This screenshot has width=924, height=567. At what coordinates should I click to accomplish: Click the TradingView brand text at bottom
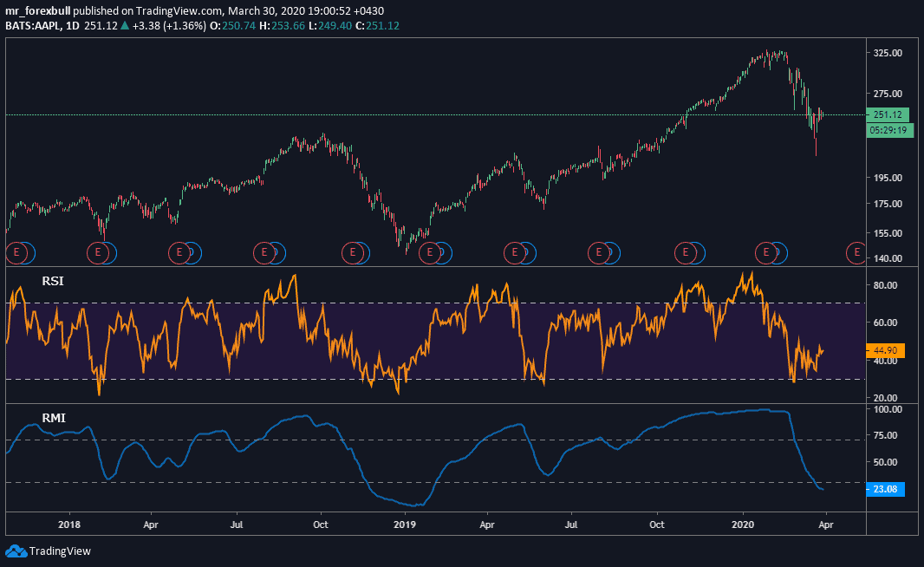click(x=60, y=551)
